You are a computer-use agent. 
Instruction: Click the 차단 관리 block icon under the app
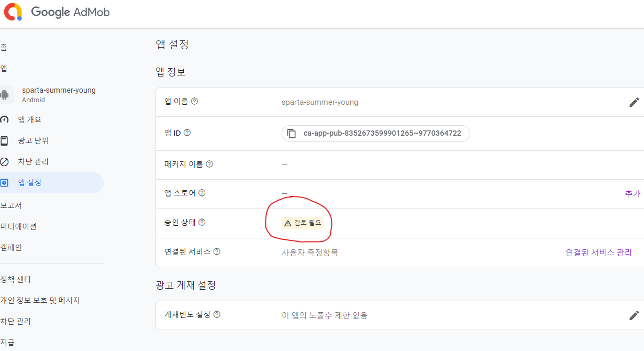click(x=5, y=161)
